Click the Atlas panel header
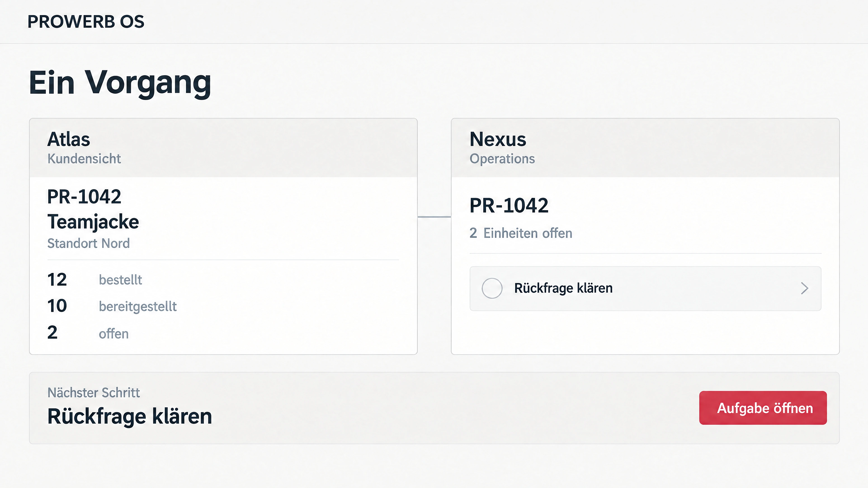This screenshot has width=868, height=488. click(x=223, y=148)
